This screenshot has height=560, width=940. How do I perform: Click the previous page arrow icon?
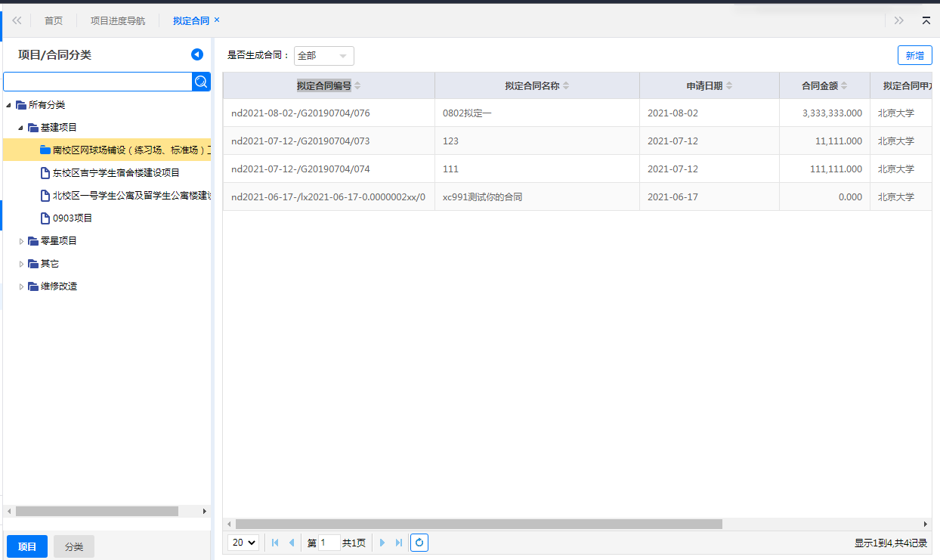pos(292,543)
